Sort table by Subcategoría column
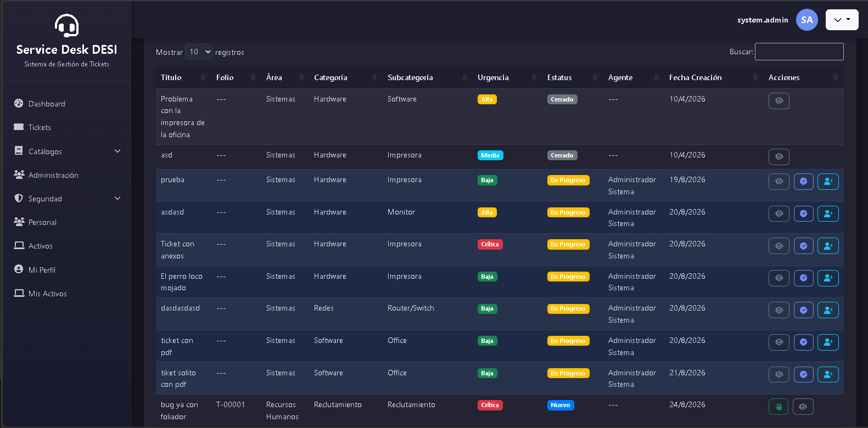Viewport: 868px width, 428px height. pyautogui.click(x=428, y=77)
